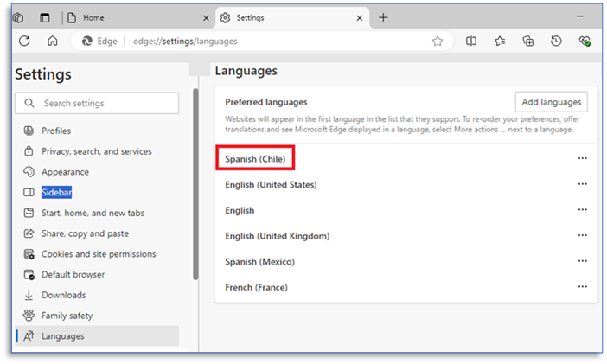The width and height of the screenshot is (607, 364).
Task: Close the Home tab
Action: click(207, 18)
